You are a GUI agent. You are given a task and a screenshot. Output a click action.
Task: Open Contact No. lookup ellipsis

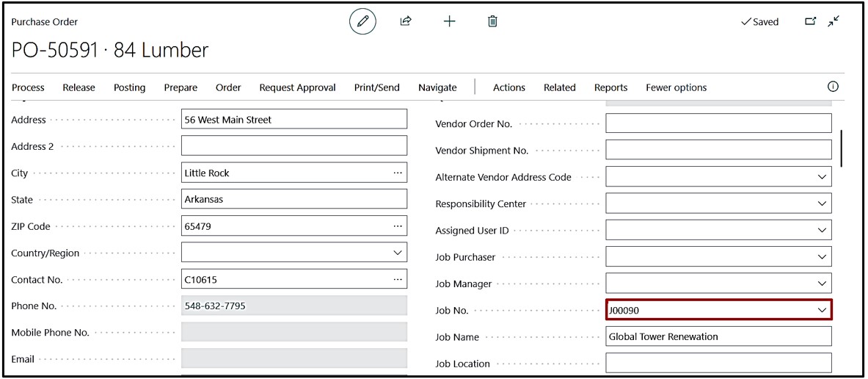398,279
